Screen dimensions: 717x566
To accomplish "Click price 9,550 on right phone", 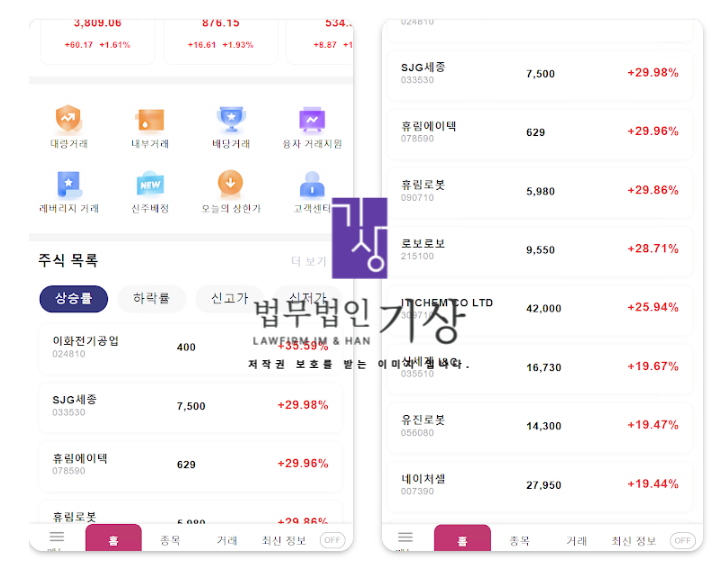I will coord(540,250).
